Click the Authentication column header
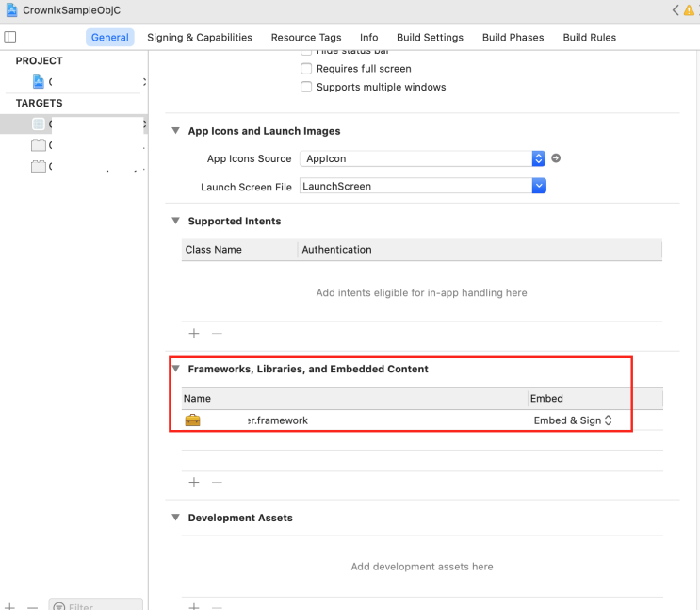 click(480, 249)
